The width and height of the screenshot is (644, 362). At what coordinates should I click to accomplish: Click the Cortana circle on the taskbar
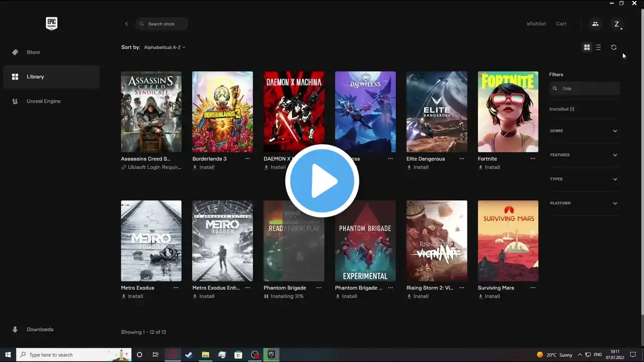(139, 354)
